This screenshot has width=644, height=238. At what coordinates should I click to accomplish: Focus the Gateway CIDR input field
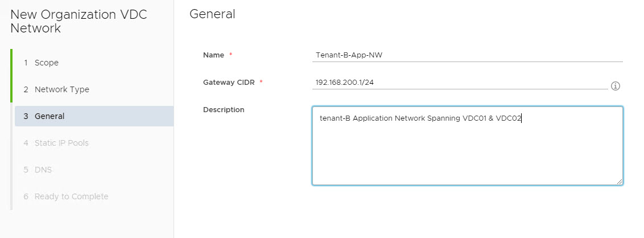[461, 83]
